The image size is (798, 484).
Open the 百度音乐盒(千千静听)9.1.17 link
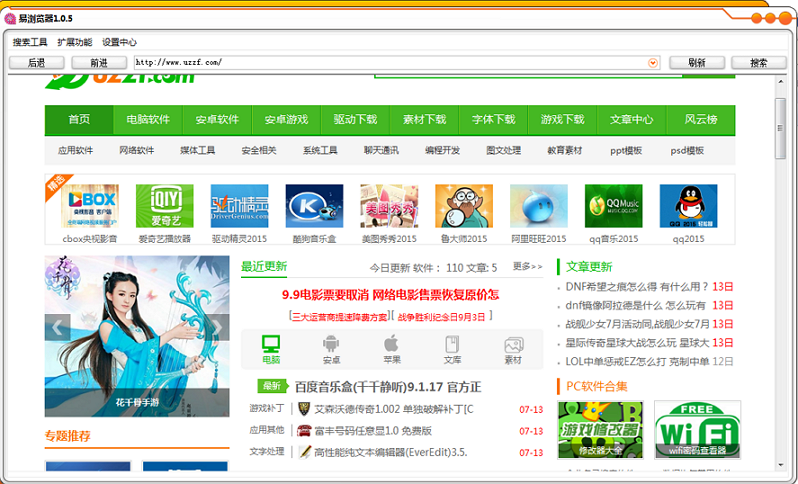(x=388, y=387)
